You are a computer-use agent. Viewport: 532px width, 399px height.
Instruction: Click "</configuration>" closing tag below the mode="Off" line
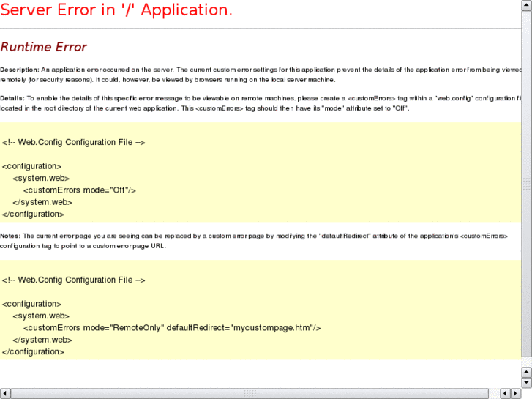(x=33, y=215)
